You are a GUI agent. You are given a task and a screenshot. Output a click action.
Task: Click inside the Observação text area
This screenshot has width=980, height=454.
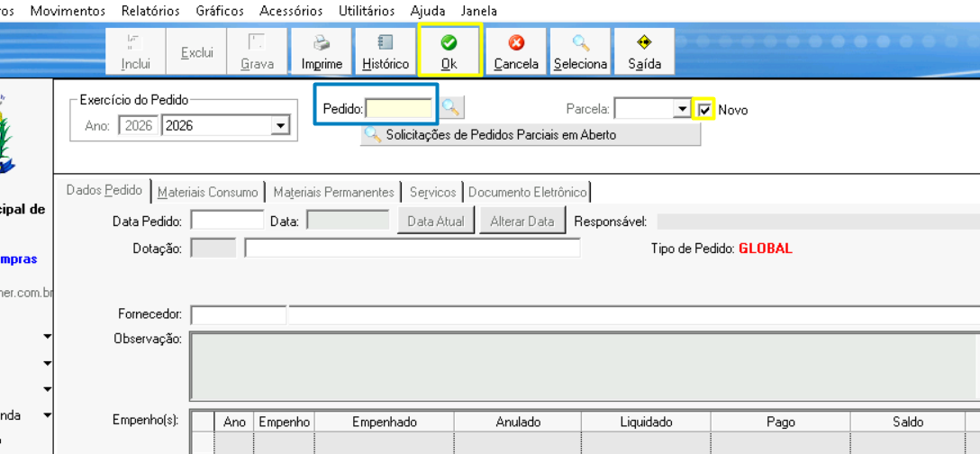click(582, 366)
